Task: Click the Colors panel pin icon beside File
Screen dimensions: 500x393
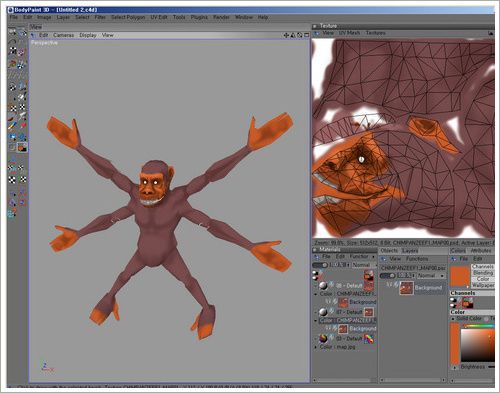Action: [454, 259]
